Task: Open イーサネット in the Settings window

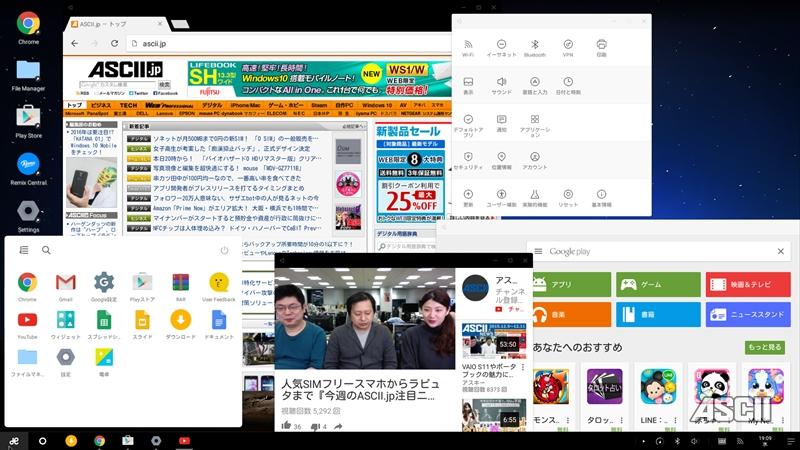Action: coord(501,48)
